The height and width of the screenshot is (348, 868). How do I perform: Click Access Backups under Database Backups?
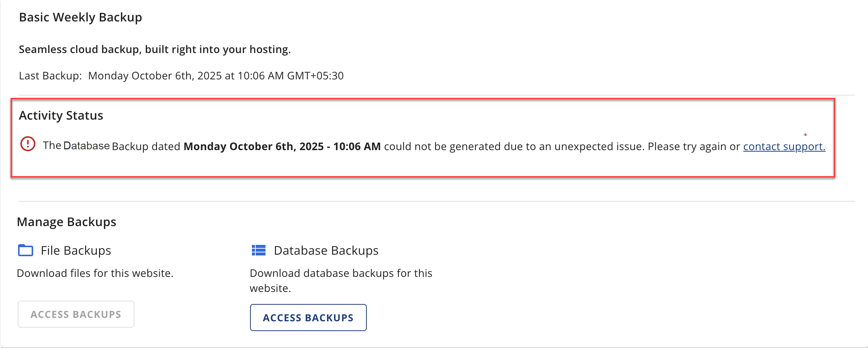click(308, 318)
